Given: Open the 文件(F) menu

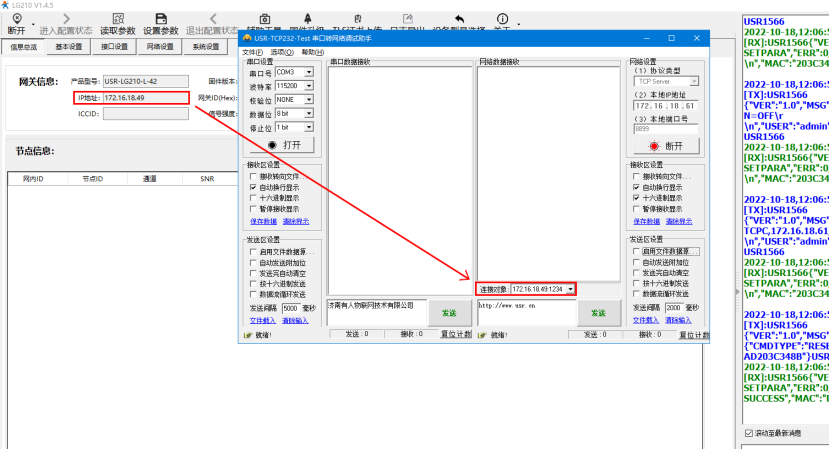Looking at the screenshot, I should pos(252,52).
